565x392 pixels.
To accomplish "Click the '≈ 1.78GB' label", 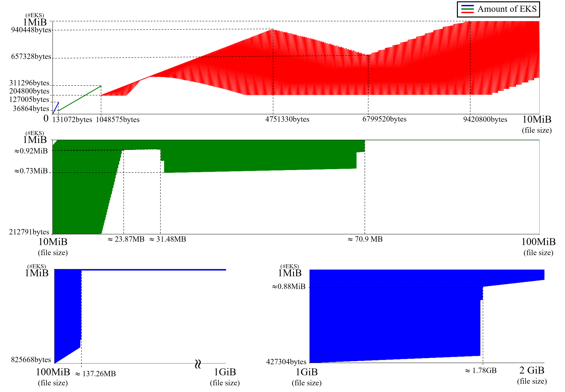I will 481,370.
